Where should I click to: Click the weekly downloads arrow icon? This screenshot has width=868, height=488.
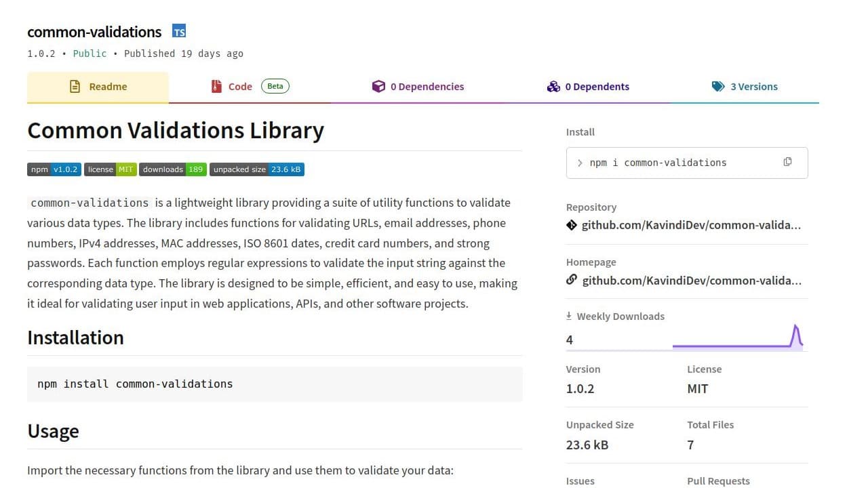coord(569,316)
